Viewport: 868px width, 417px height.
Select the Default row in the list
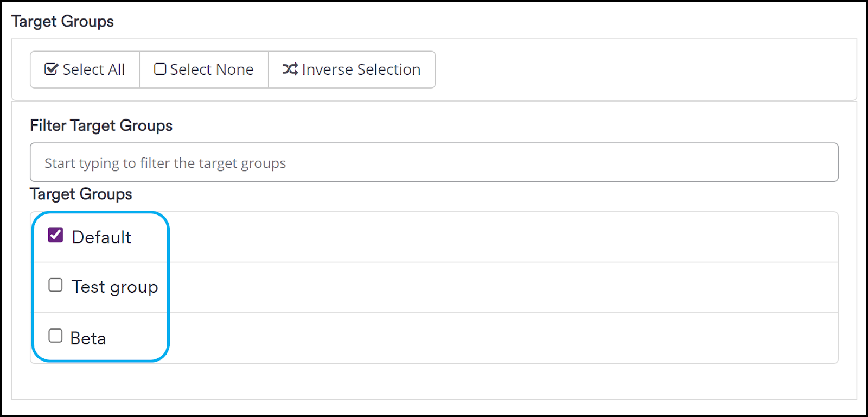click(434, 237)
